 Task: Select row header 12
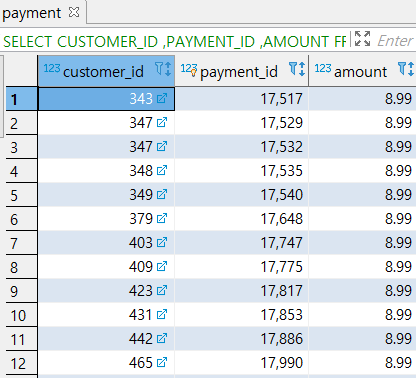21,363
